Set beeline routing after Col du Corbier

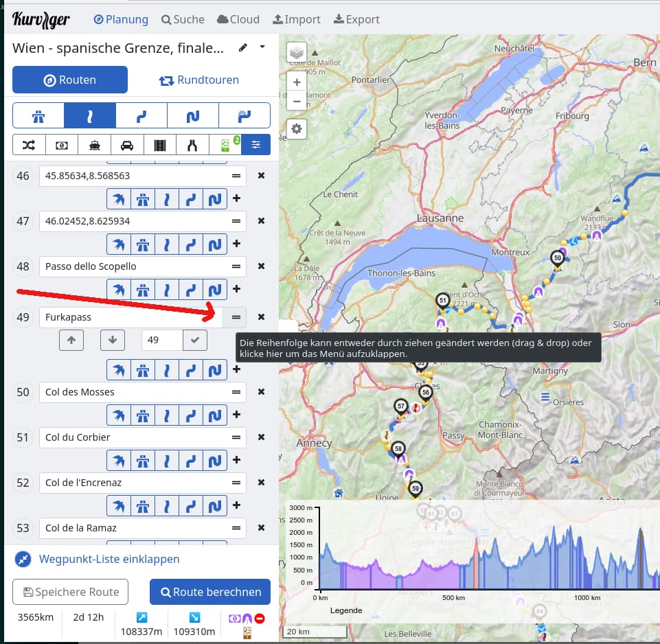click(x=119, y=461)
